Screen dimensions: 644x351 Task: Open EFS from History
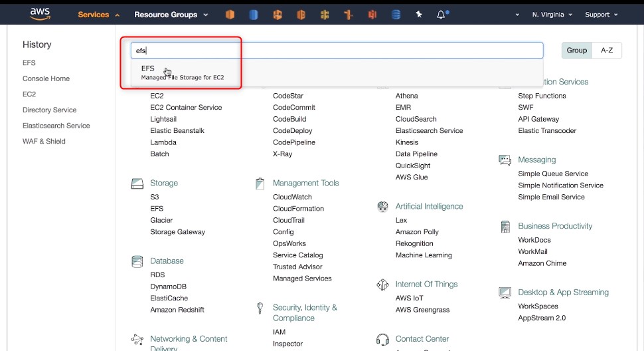(29, 63)
